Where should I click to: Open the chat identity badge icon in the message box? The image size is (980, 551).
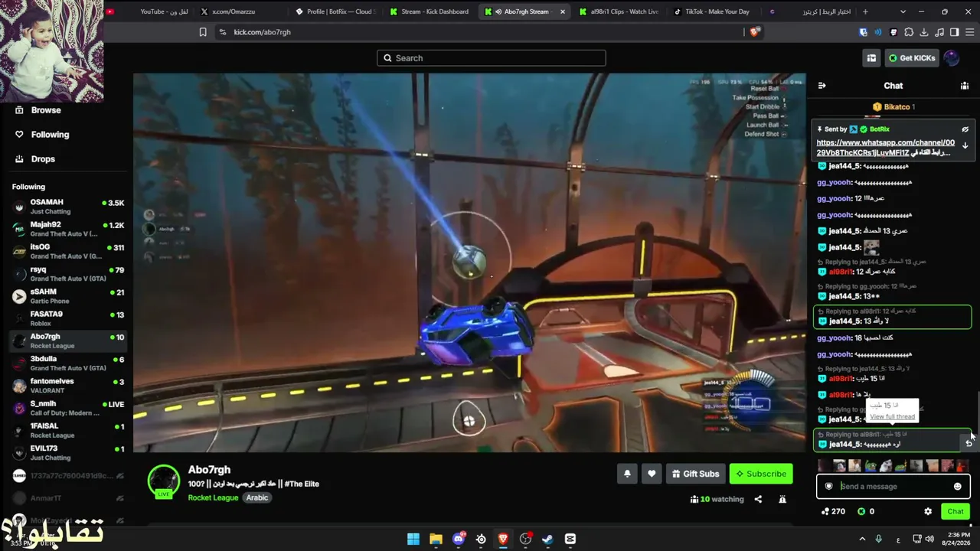(x=828, y=487)
